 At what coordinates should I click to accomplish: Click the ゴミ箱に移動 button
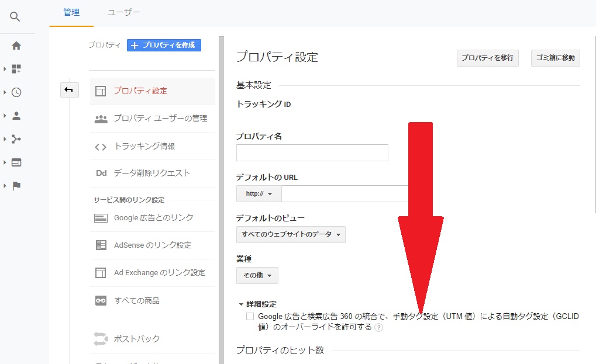[x=555, y=58]
